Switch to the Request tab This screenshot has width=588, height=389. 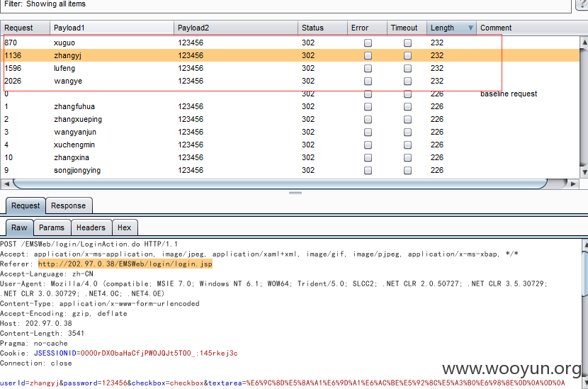point(26,205)
